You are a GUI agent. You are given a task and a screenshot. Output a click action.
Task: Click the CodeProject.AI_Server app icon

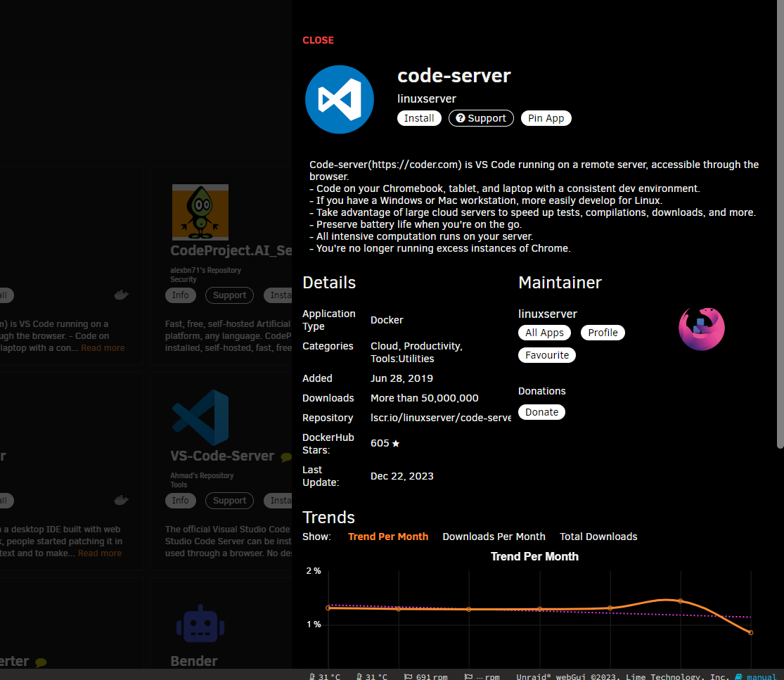pos(200,212)
